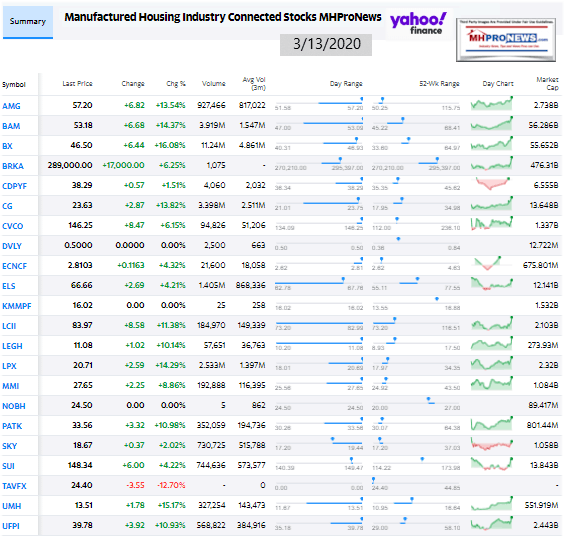
Task: Open the SKY red day chart sparkline
Action: coord(491,444)
